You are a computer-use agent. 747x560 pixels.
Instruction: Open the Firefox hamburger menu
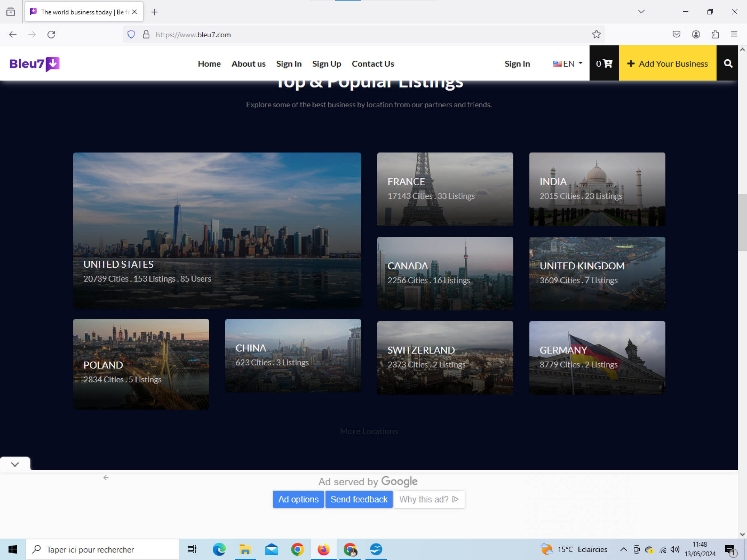[x=734, y=35]
